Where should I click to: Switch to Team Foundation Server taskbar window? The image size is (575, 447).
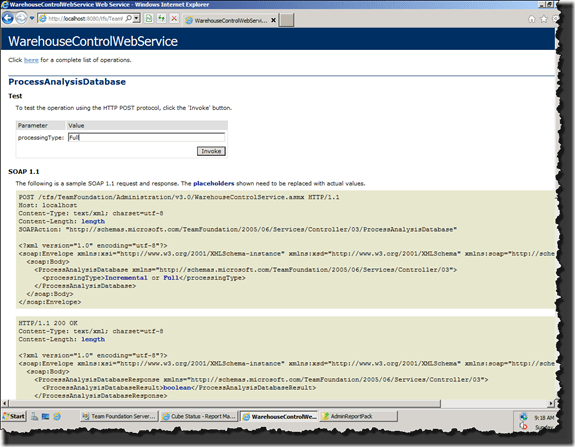coord(119,416)
